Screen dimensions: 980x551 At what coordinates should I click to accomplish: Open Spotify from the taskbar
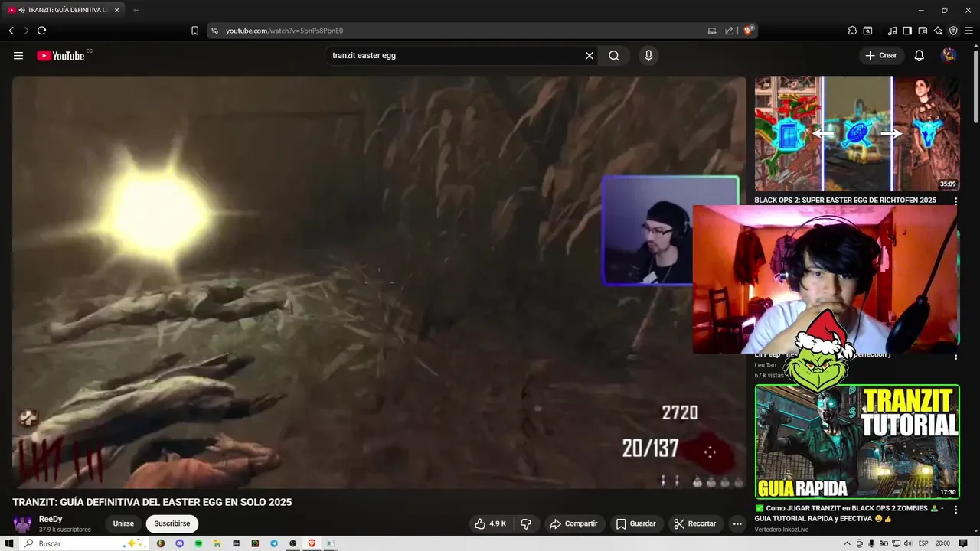pyautogui.click(x=198, y=543)
